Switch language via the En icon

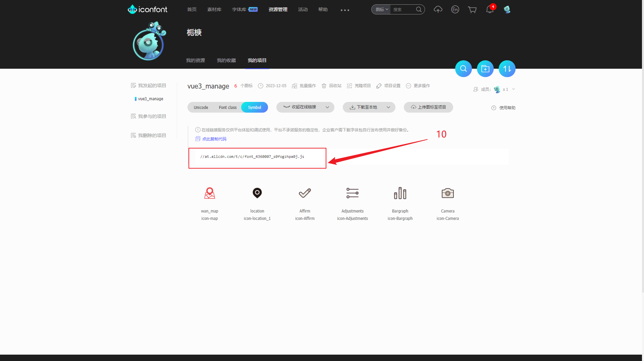click(x=455, y=9)
